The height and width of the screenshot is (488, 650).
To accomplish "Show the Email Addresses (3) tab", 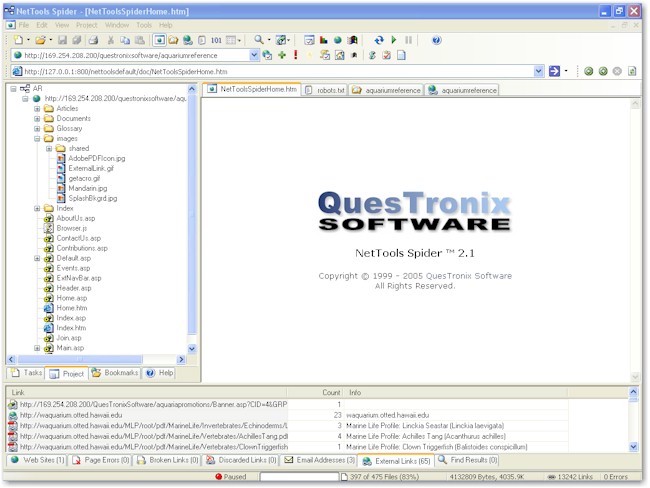I will pyautogui.click(x=320, y=460).
